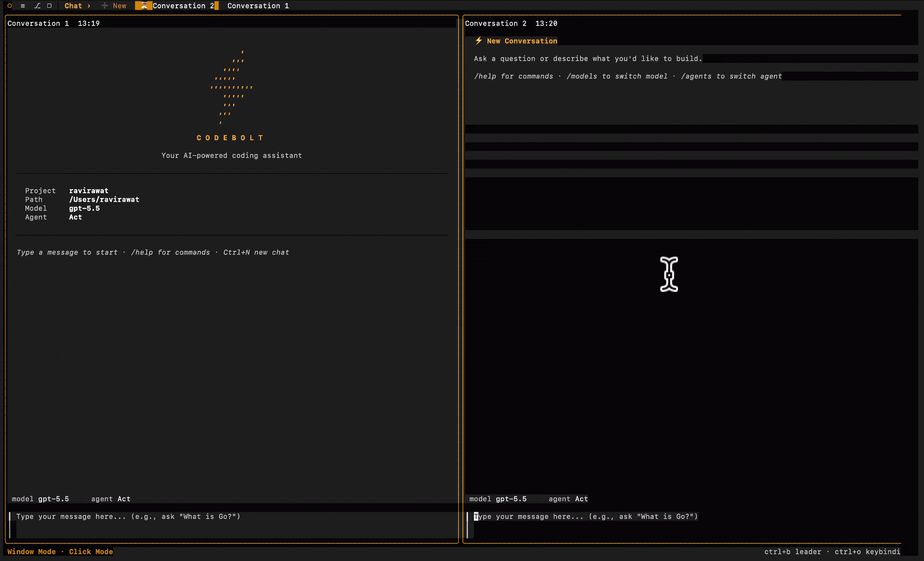The image size is (924, 561).
Task: Toggle Window Mode in status bar
Action: [32, 552]
